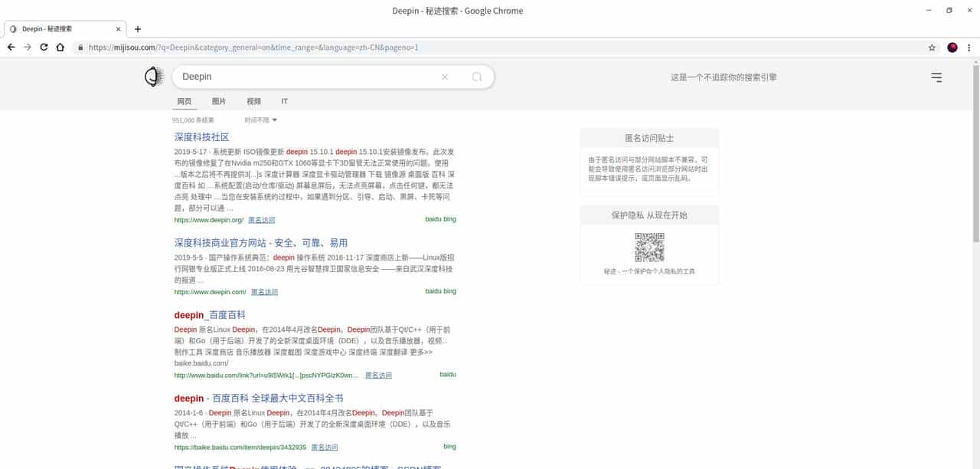Image resolution: width=980 pixels, height=469 pixels.
Task: Clear the search box using the × icon
Action: click(x=445, y=77)
